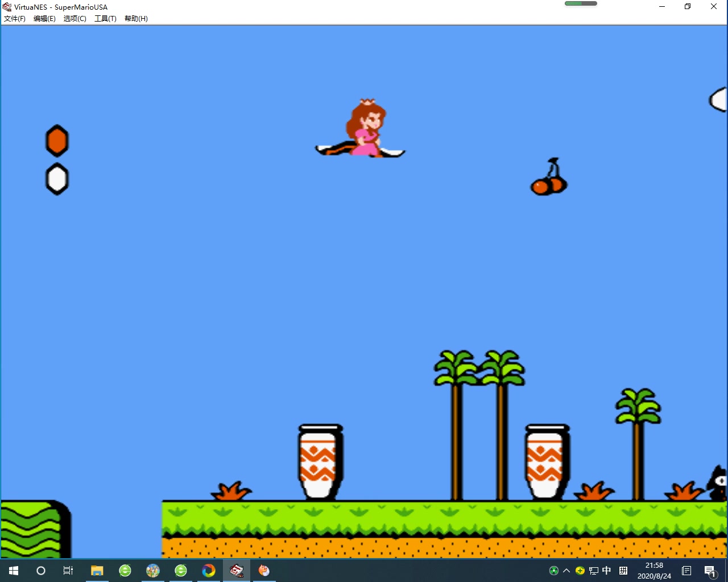Open the 选项(C) menu

click(x=75, y=19)
